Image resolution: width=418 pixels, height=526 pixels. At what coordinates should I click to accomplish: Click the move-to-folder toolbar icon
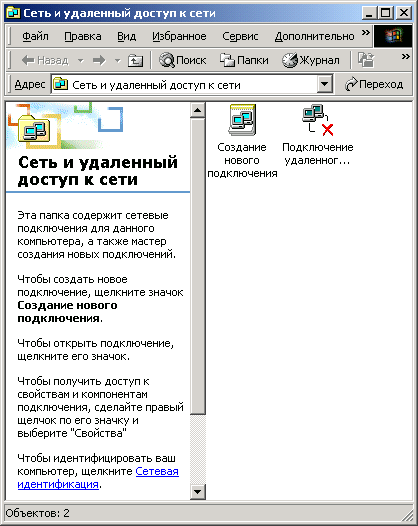(366, 60)
